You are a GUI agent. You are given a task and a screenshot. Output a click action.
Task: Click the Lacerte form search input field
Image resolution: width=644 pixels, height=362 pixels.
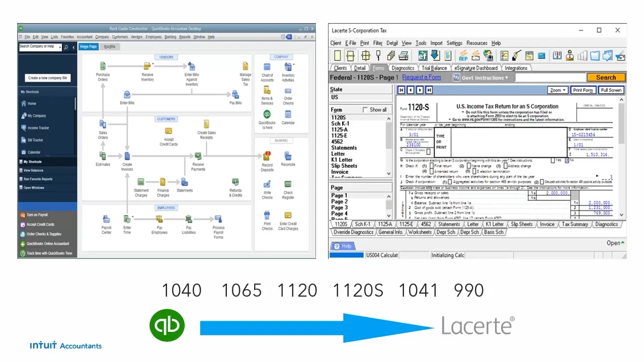click(550, 77)
